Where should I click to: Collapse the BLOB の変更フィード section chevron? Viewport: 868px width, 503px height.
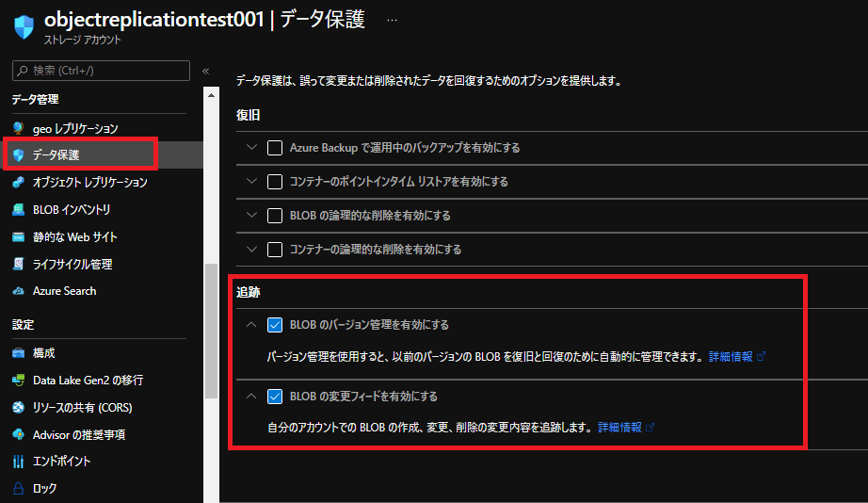(251, 396)
